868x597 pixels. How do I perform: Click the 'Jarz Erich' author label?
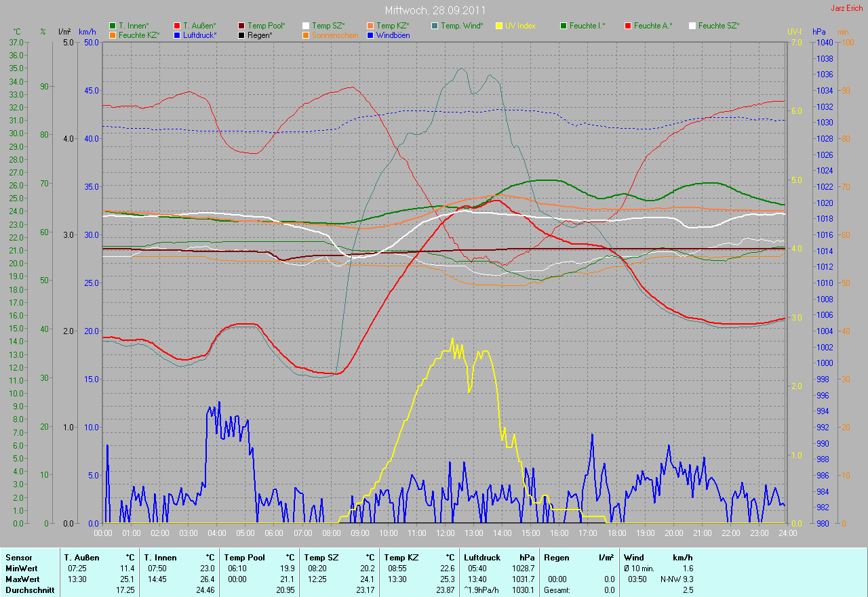tap(847, 8)
